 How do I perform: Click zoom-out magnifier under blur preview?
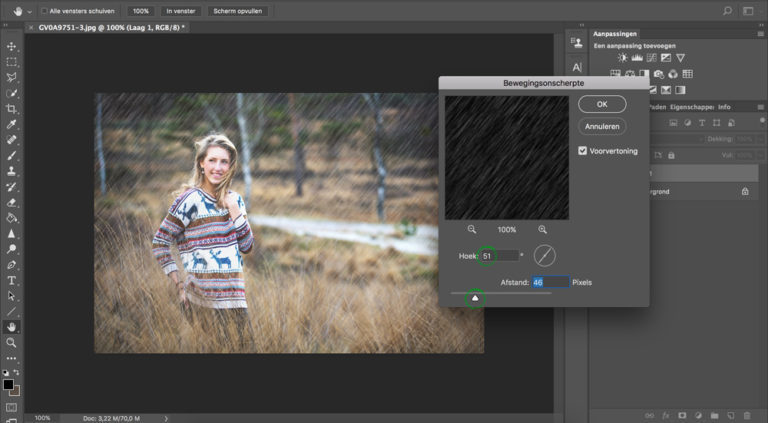pos(472,229)
